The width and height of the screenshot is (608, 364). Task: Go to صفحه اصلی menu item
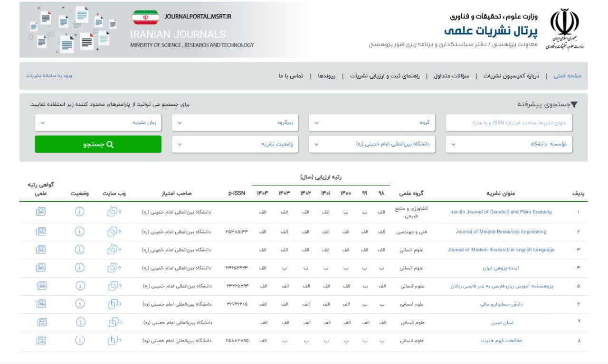click(x=567, y=76)
